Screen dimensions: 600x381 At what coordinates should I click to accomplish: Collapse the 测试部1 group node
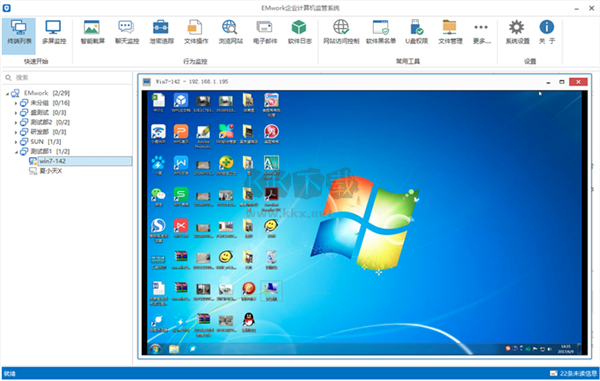coord(16,151)
